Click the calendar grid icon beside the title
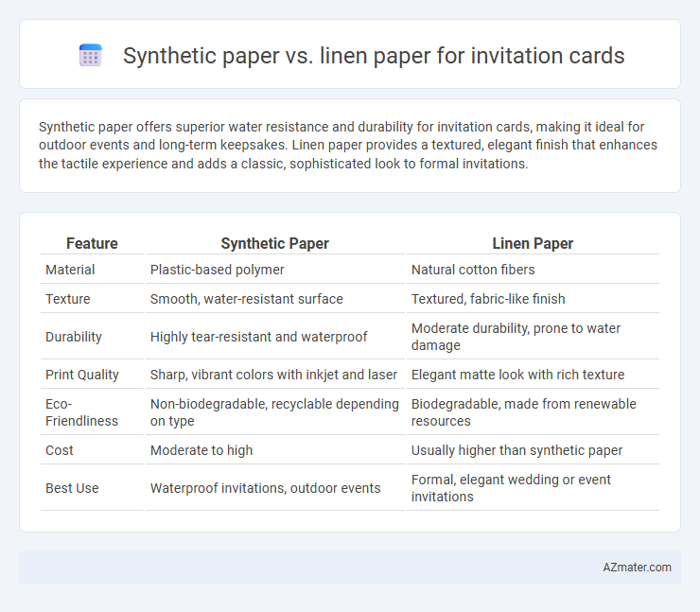Viewport: 700px width, 612px height. 91,56
